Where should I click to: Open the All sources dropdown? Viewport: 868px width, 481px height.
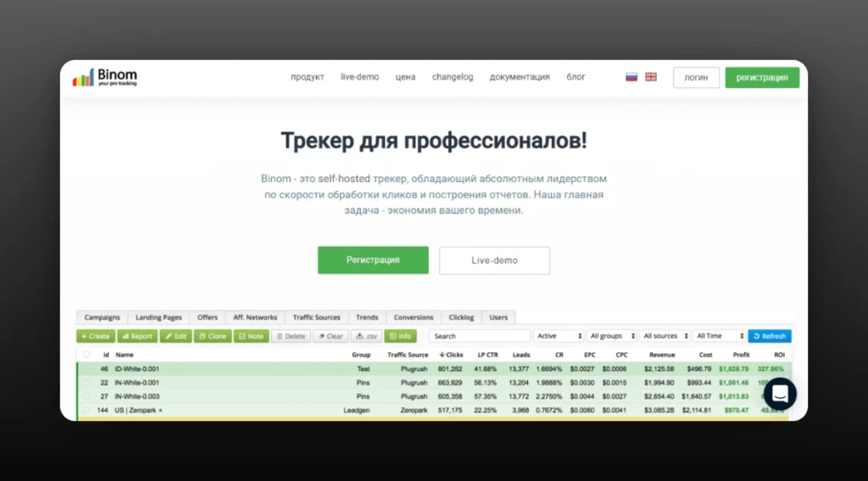(x=665, y=336)
